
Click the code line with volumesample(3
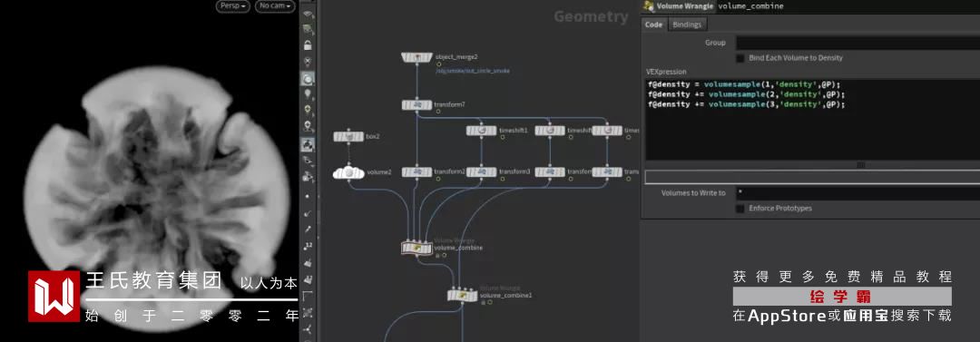coord(747,104)
